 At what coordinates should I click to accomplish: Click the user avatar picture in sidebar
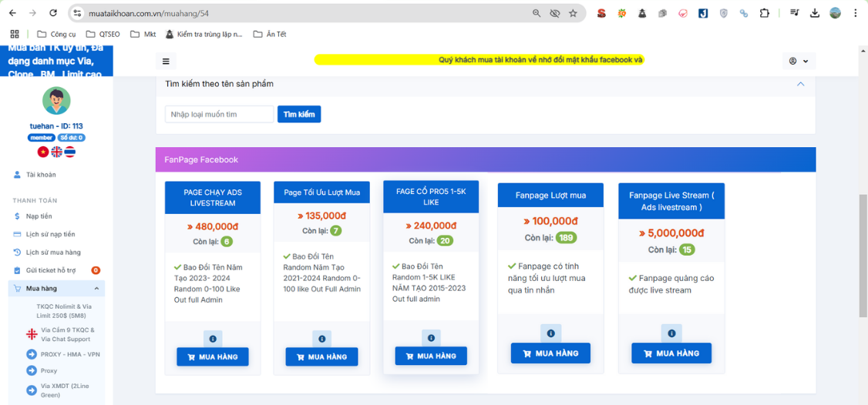click(56, 101)
